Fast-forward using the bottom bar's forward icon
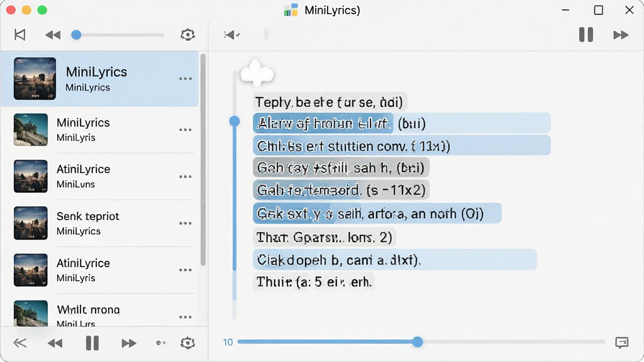Image resolution: width=644 pixels, height=362 pixels. [129, 343]
